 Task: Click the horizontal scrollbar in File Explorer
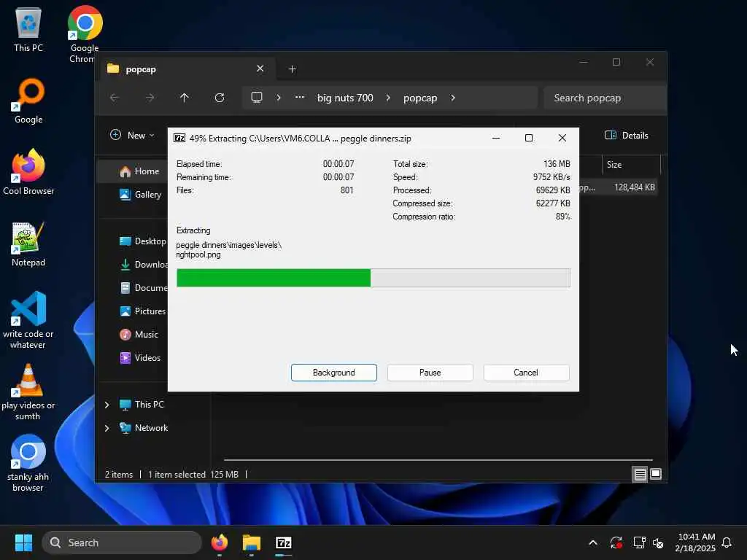(438, 460)
